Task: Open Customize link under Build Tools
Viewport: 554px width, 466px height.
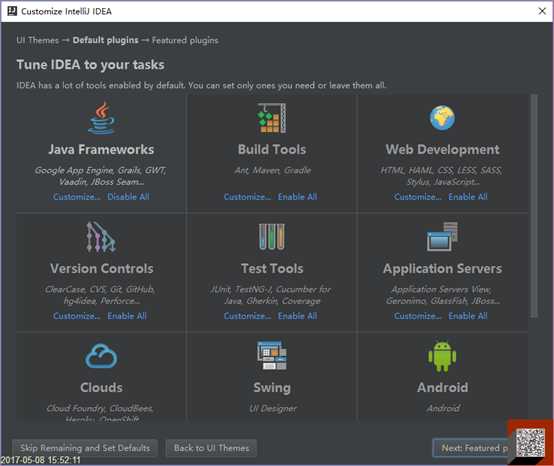Action: 247,197
